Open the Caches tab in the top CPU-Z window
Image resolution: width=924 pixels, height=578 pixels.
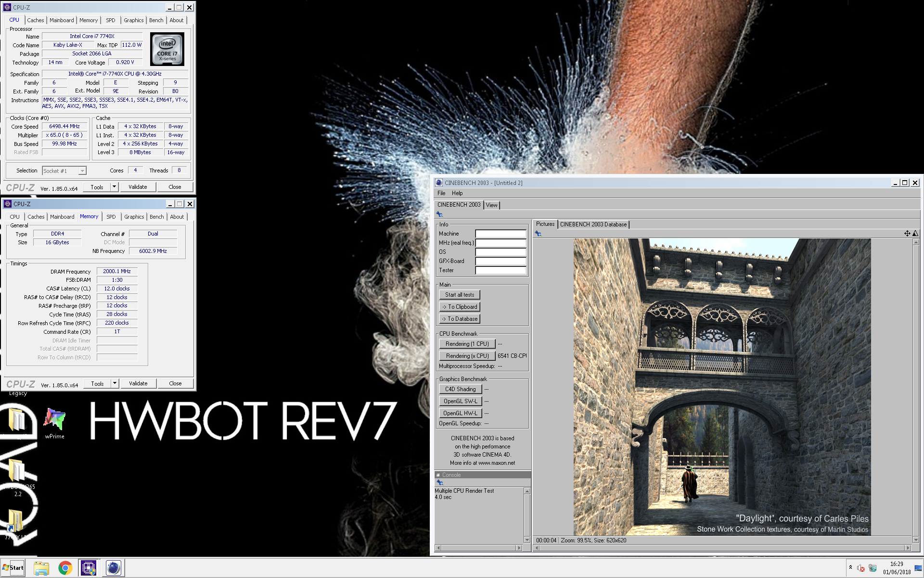pyautogui.click(x=36, y=20)
